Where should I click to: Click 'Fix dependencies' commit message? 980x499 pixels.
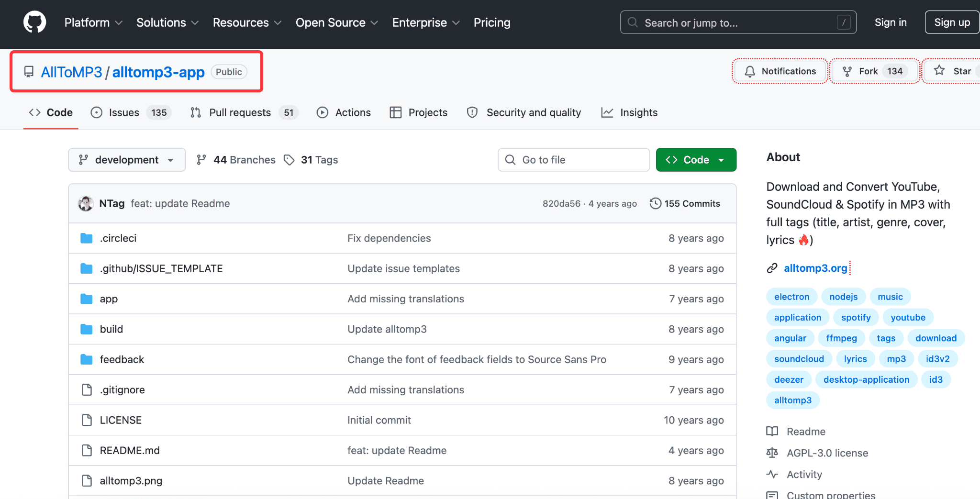(389, 238)
